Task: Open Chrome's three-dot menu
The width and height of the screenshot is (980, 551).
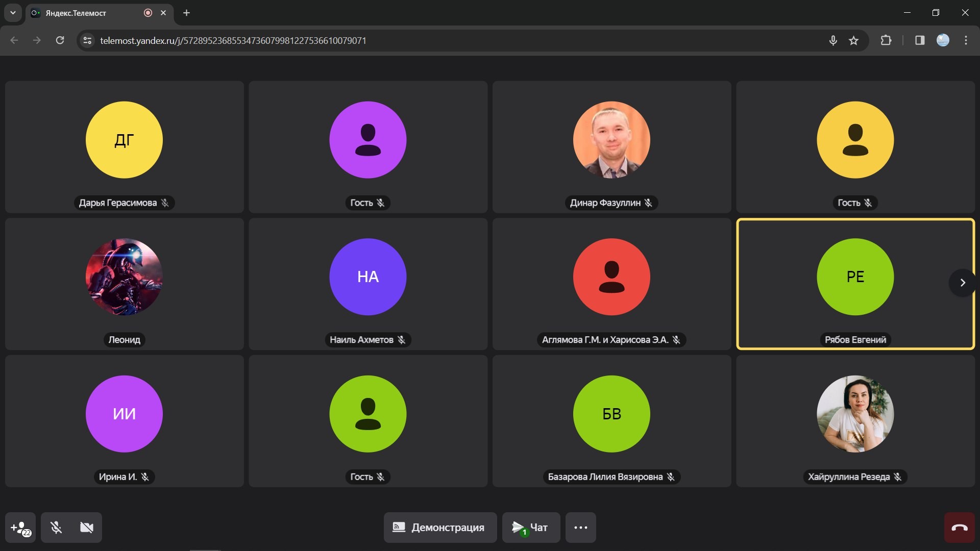Action: (966, 40)
